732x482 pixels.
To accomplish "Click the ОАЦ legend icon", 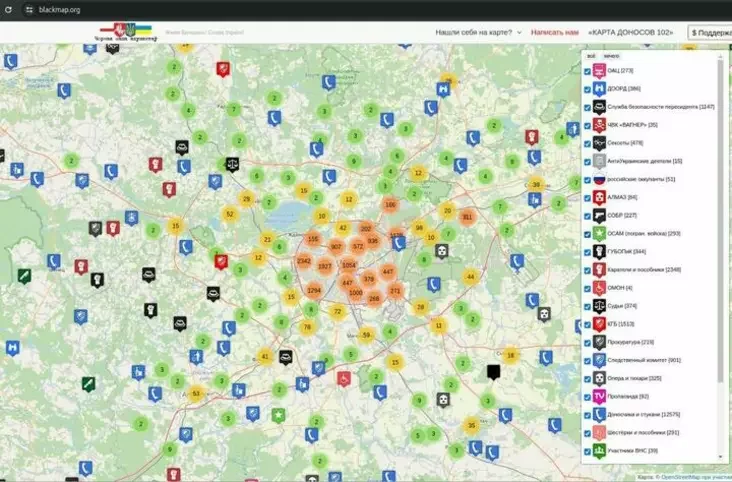I will click(x=599, y=71).
